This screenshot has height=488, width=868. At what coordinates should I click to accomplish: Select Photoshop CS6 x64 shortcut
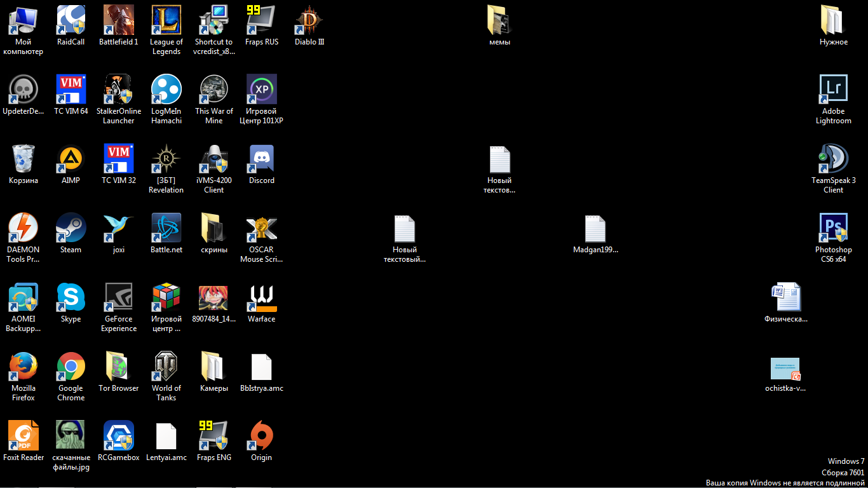tap(834, 228)
